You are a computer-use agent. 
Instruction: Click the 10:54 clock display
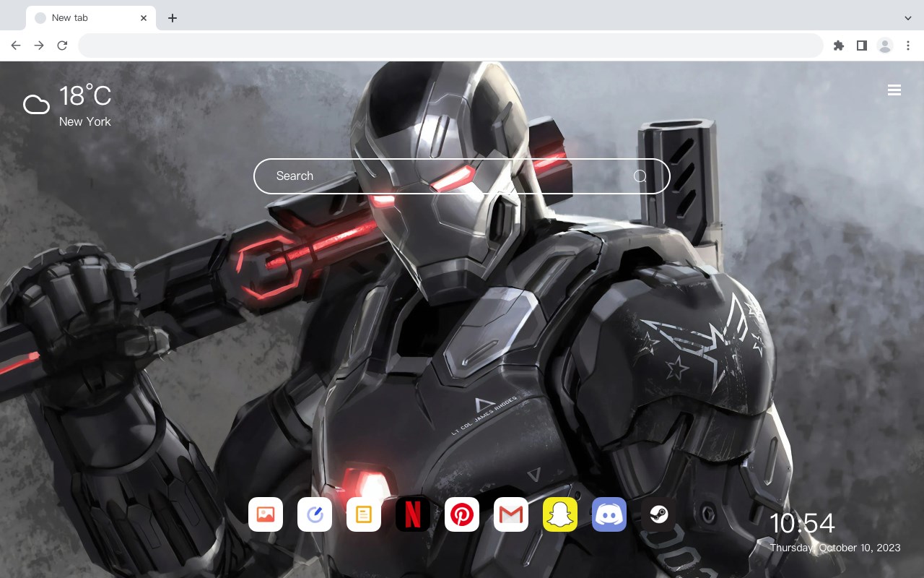pos(802,523)
